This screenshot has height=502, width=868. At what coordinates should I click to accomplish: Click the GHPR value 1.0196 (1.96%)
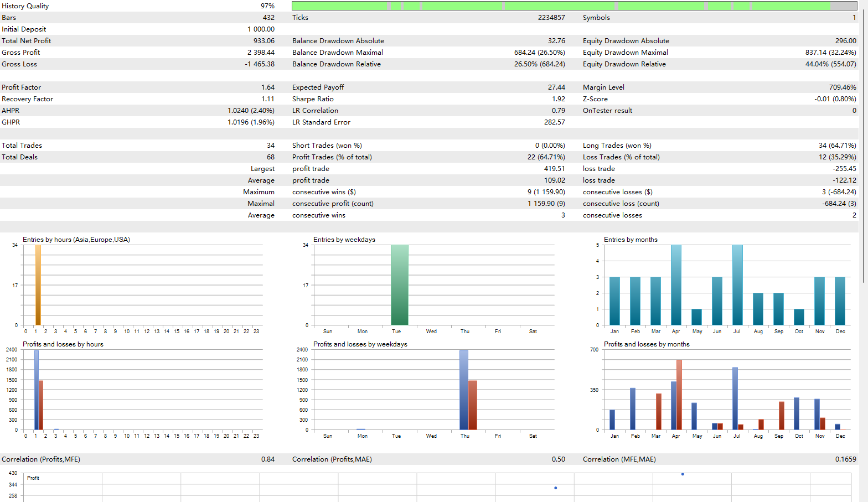(x=251, y=122)
